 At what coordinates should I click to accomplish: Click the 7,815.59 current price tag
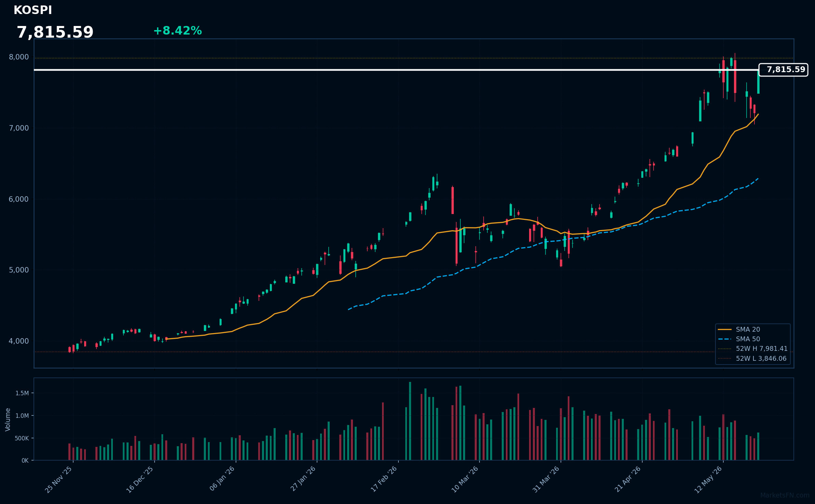(783, 70)
